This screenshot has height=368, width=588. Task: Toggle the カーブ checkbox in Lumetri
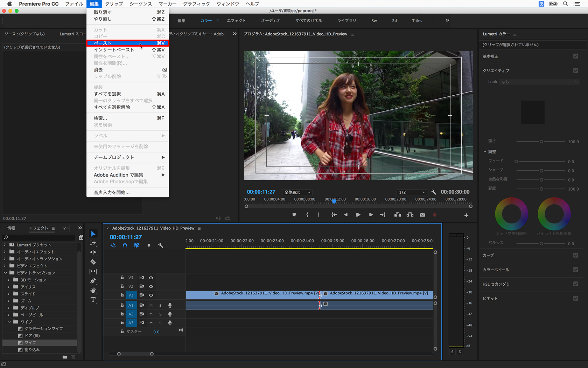point(576,255)
